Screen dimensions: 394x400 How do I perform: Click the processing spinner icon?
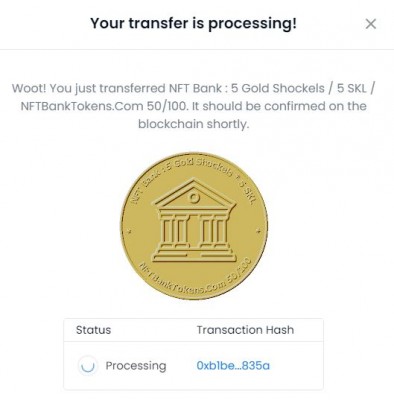coord(88,366)
